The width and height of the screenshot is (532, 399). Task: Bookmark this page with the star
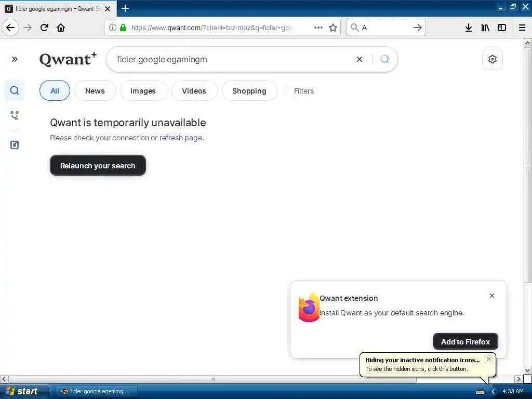point(333,28)
